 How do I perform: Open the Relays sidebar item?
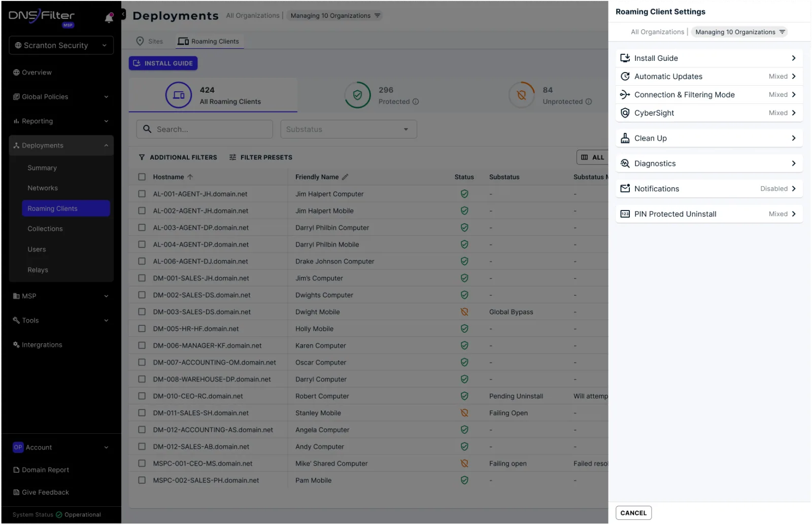pos(38,270)
